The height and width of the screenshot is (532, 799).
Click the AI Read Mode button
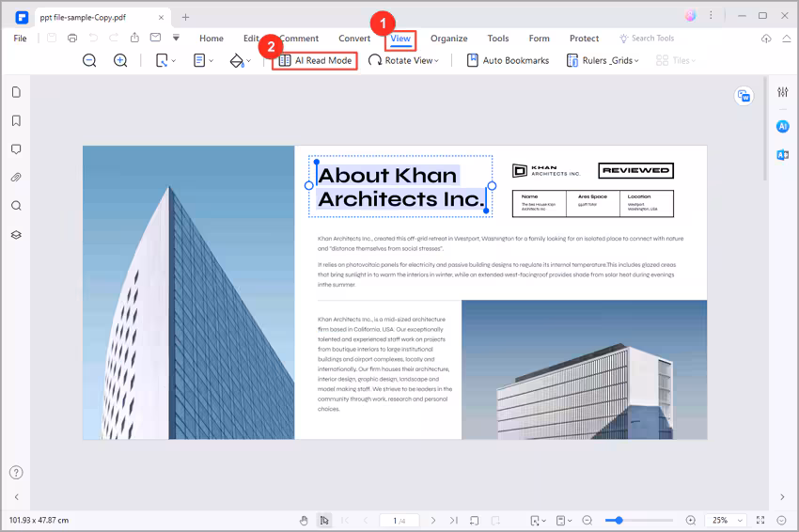click(314, 60)
